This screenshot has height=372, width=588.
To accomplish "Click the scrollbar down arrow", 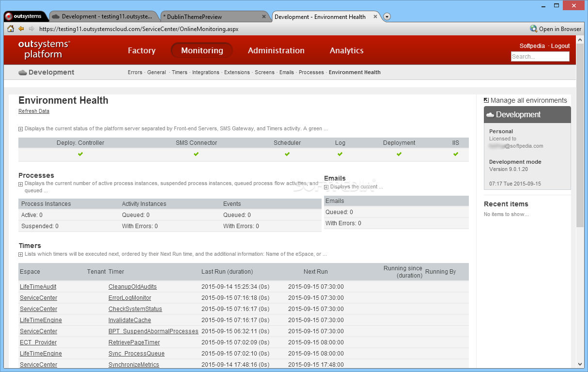I will [580, 364].
